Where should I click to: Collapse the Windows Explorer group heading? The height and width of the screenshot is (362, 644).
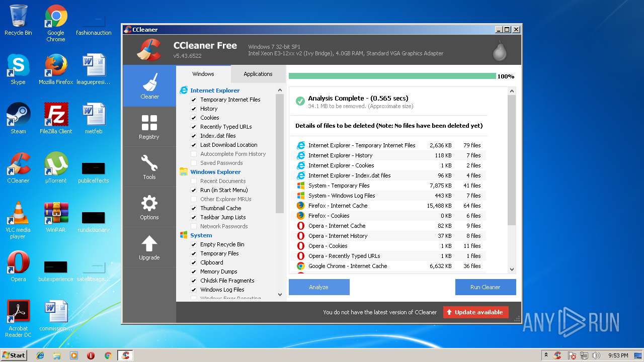point(215,172)
